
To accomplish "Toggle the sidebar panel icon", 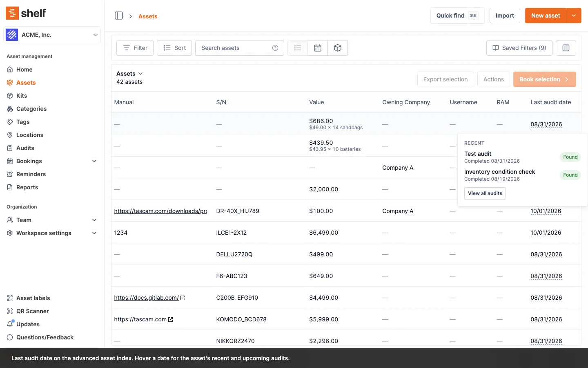I will [x=119, y=16].
